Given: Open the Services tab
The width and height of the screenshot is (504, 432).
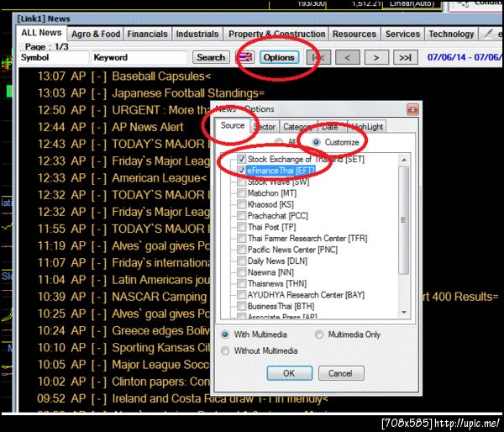Looking at the screenshot, I should point(402,34).
